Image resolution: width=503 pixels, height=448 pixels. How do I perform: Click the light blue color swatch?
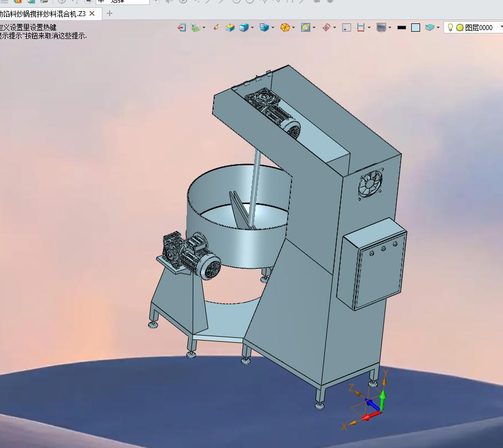(x=416, y=28)
